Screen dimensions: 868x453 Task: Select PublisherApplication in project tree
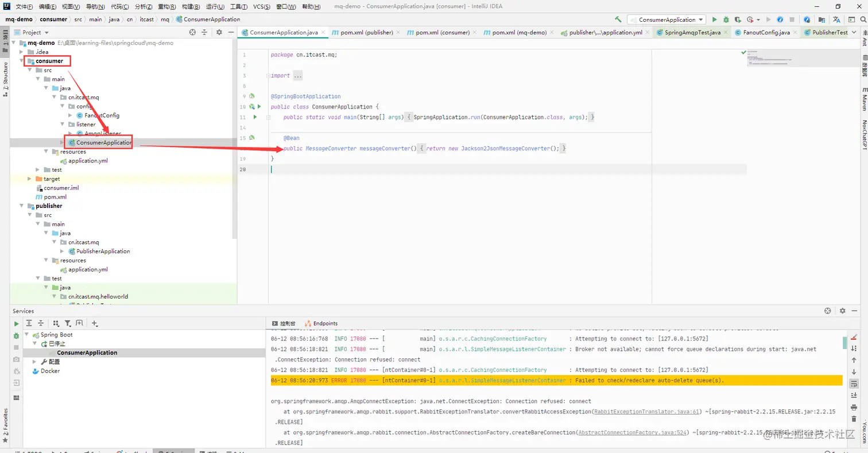point(98,251)
